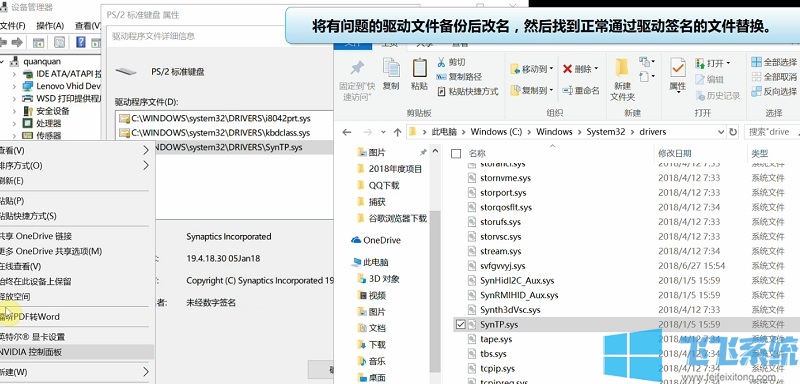Click Select all (全部选择)
The height and width of the screenshot is (384, 800).
pos(774,62)
